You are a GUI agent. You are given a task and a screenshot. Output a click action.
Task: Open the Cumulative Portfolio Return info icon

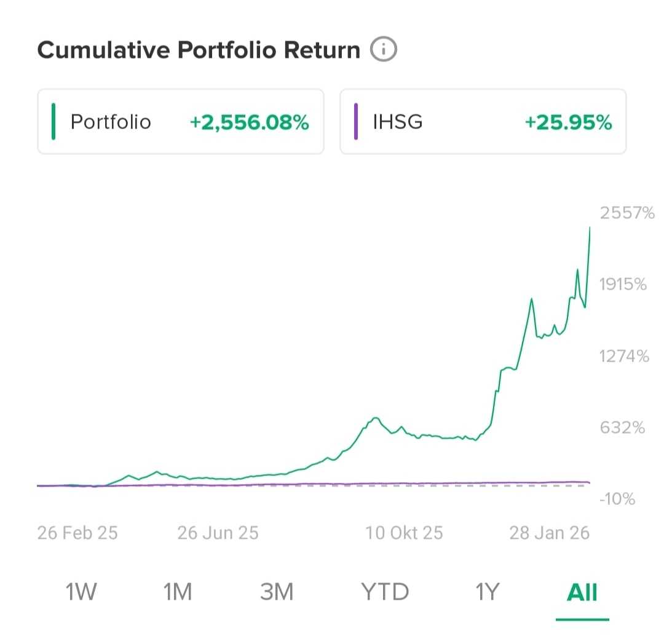[x=384, y=49]
